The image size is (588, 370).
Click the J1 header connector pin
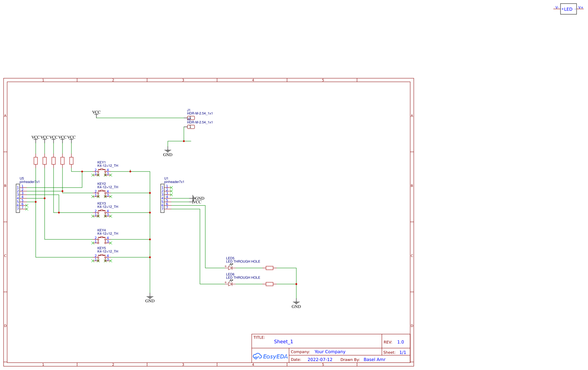click(191, 118)
